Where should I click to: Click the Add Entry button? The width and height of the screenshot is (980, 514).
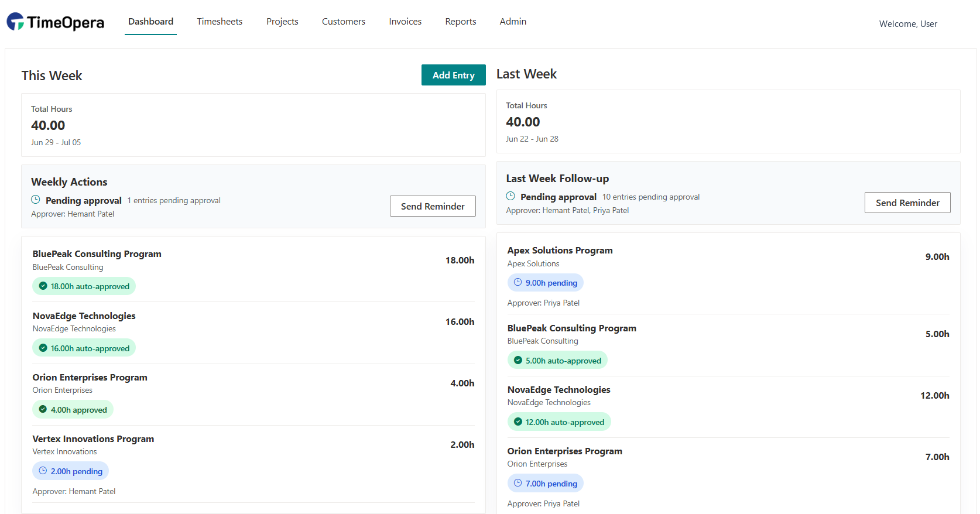pyautogui.click(x=454, y=75)
